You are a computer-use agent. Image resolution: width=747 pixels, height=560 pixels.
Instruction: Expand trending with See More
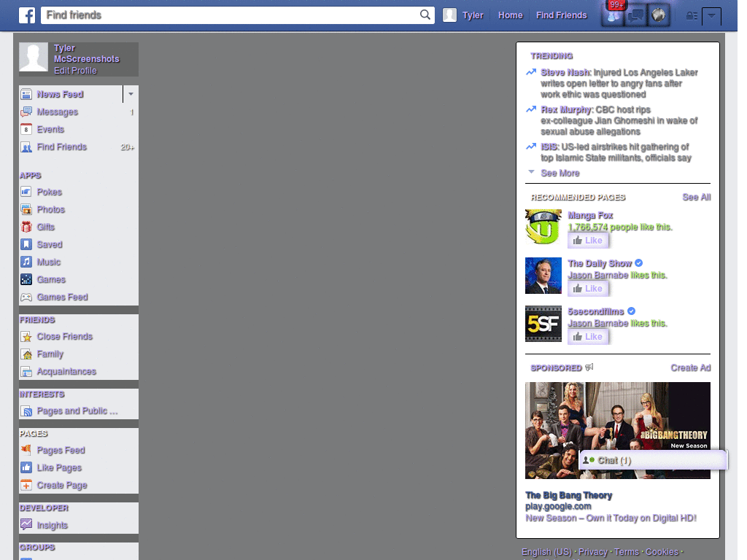(560, 174)
